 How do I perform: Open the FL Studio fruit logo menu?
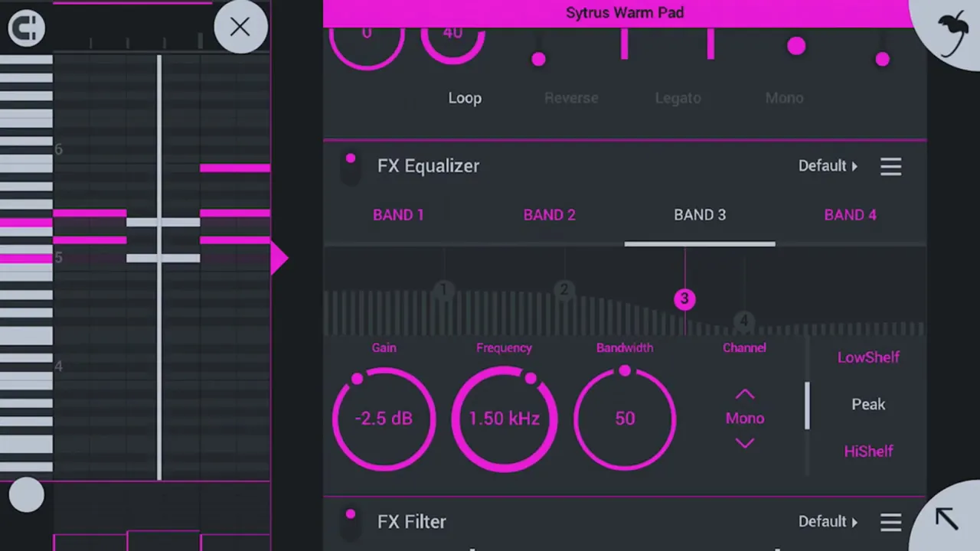coord(952,33)
